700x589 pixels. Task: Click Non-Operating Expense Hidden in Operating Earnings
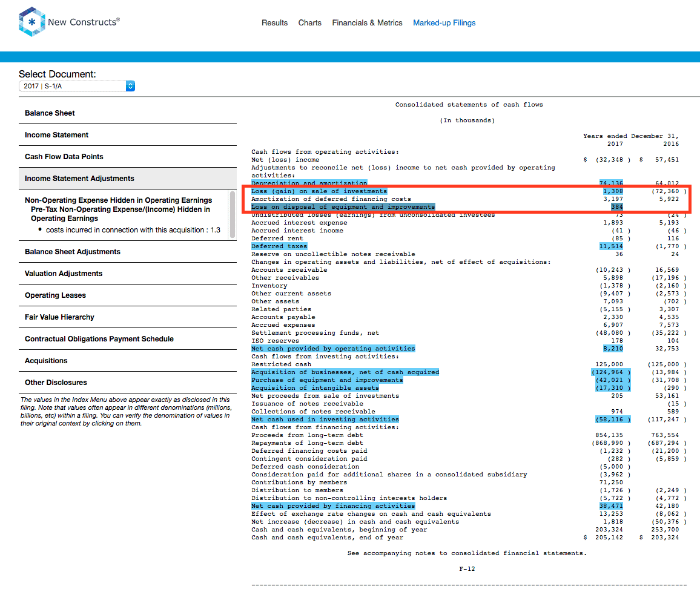click(x=118, y=200)
